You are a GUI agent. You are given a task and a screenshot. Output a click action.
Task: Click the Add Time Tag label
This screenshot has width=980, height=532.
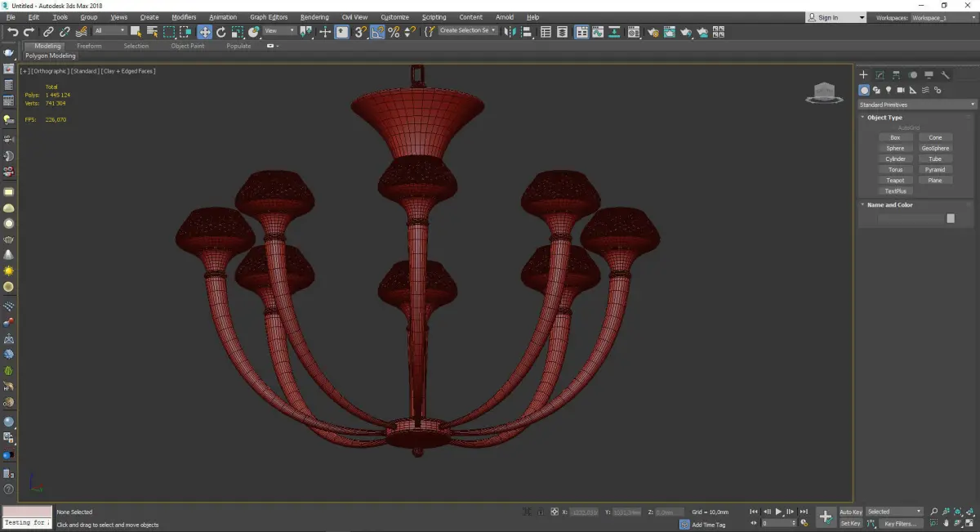(709, 525)
